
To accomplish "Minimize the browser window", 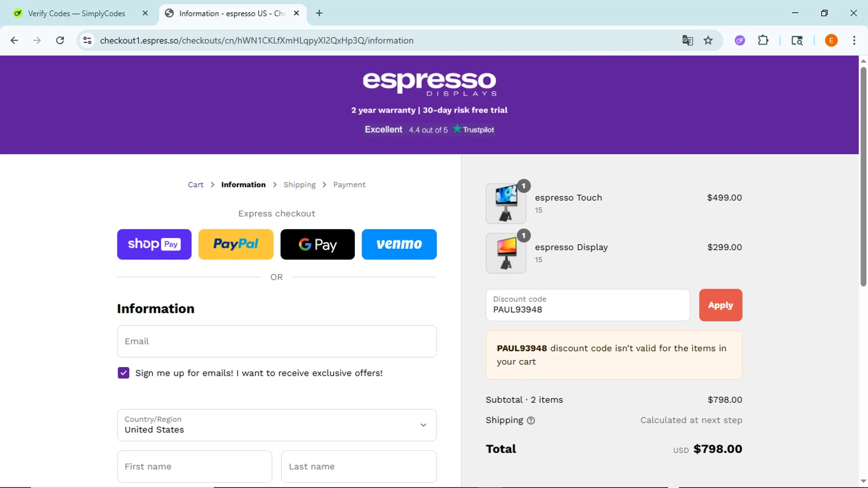I will click(x=795, y=13).
